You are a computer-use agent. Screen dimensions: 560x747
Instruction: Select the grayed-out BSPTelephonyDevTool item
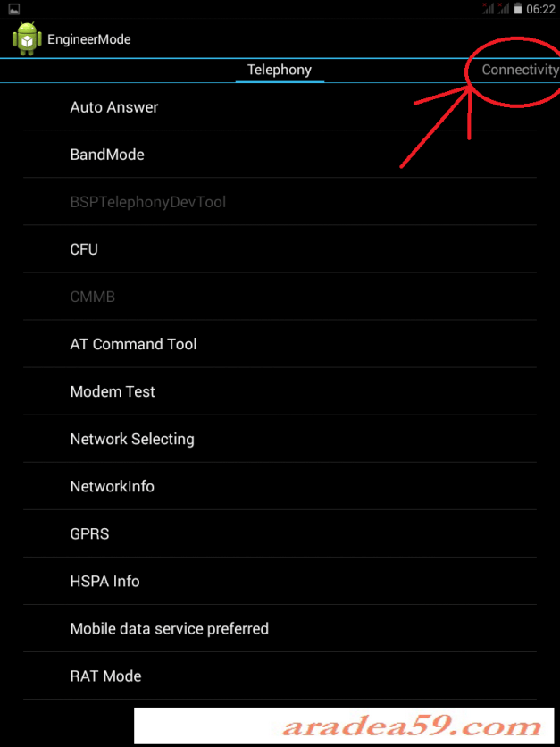coord(146,201)
